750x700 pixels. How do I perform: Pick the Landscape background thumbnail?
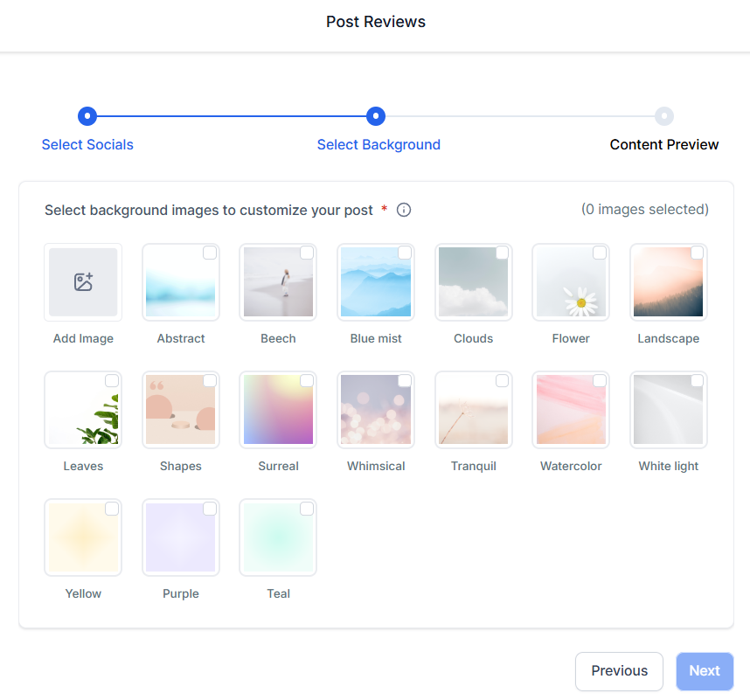[668, 282]
